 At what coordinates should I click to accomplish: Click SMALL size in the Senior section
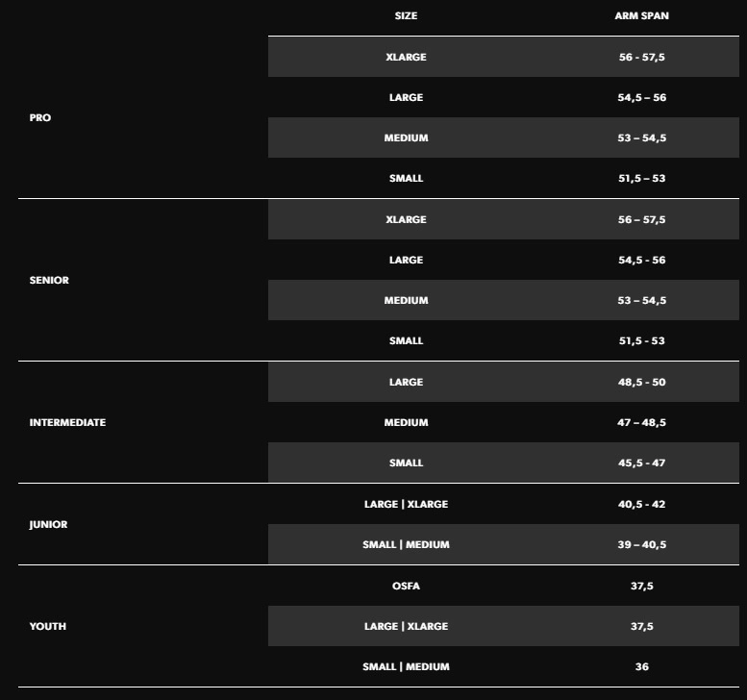(x=406, y=340)
